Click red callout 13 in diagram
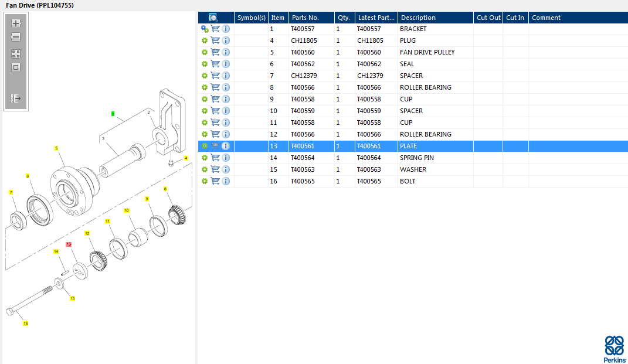Screen dimensions: 628x364 tap(69, 244)
